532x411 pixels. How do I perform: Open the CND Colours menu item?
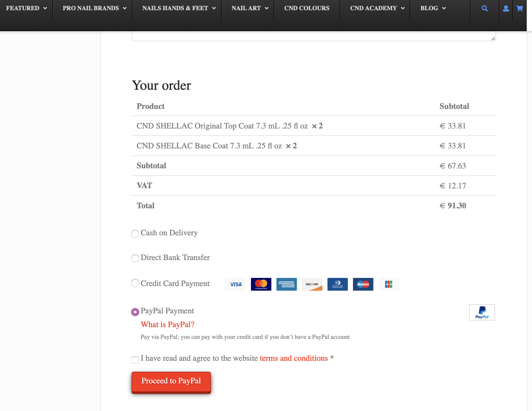tap(307, 8)
